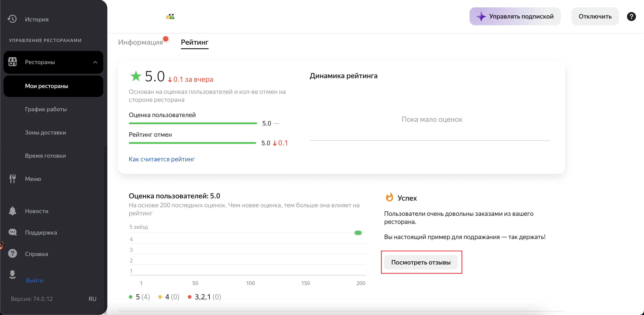The width and height of the screenshot is (644, 315).
Task: Click the green 5-star data marker
Action: pos(358,233)
